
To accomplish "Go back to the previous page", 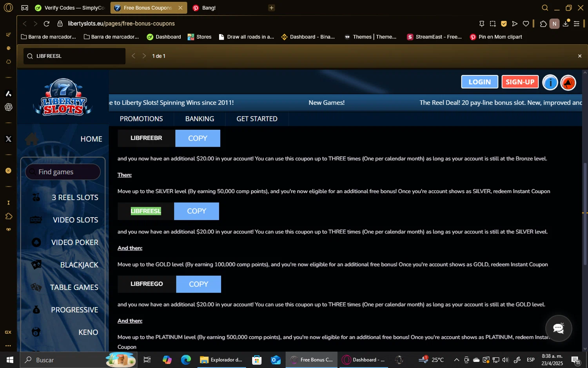I will click(25, 24).
